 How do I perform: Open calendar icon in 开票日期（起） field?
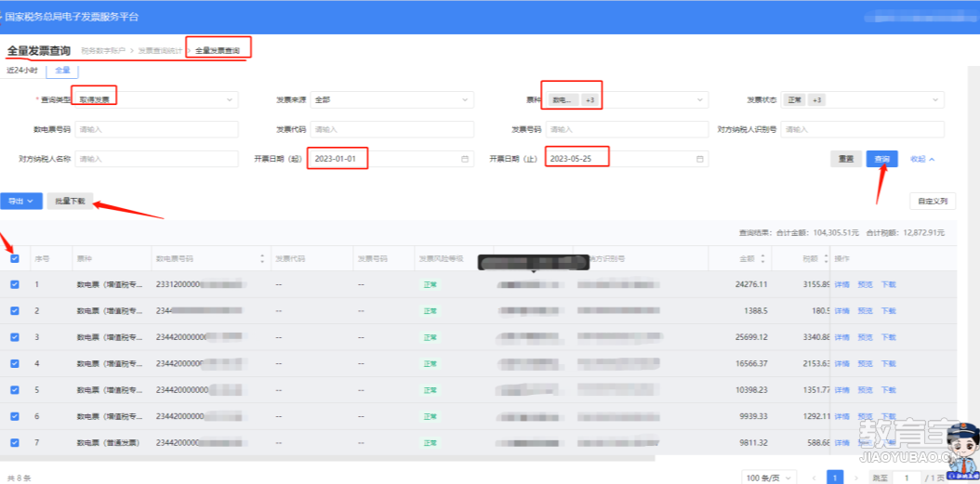coord(464,159)
